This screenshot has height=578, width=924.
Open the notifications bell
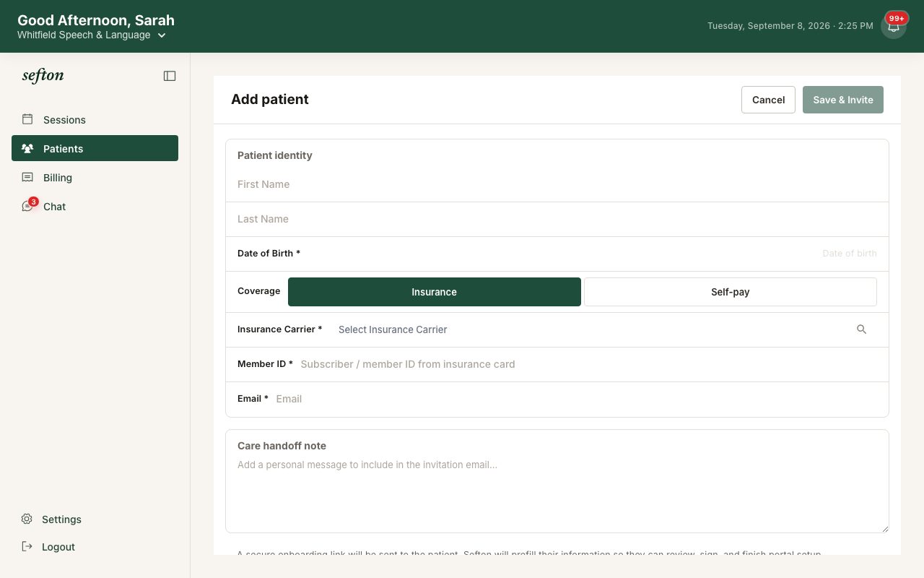click(894, 26)
